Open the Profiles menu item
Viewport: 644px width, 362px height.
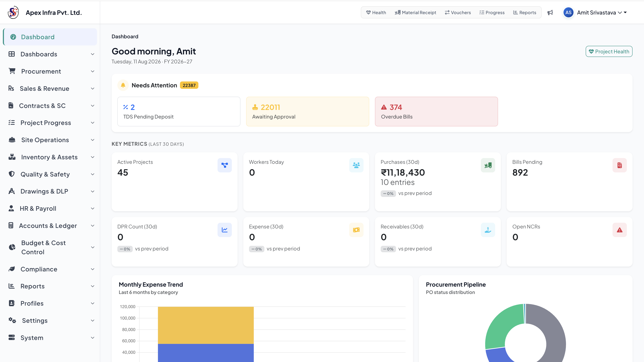point(50,303)
